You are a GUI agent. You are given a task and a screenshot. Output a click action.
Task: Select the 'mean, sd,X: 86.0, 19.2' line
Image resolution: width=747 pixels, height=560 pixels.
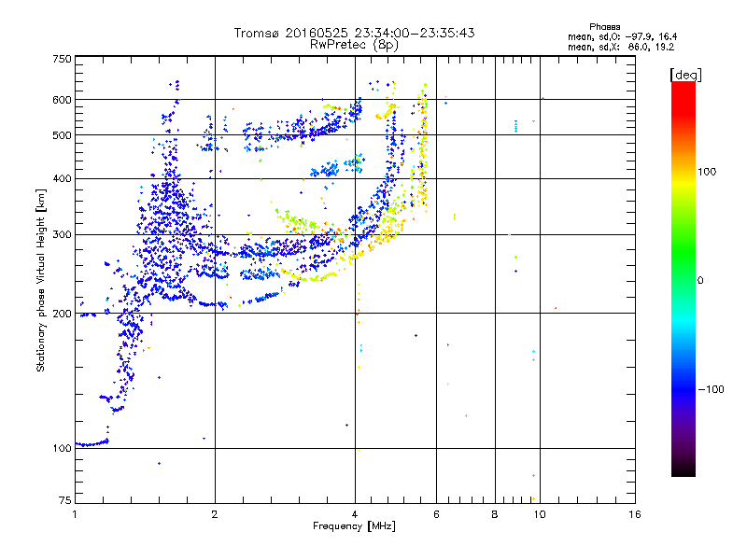tap(621, 47)
